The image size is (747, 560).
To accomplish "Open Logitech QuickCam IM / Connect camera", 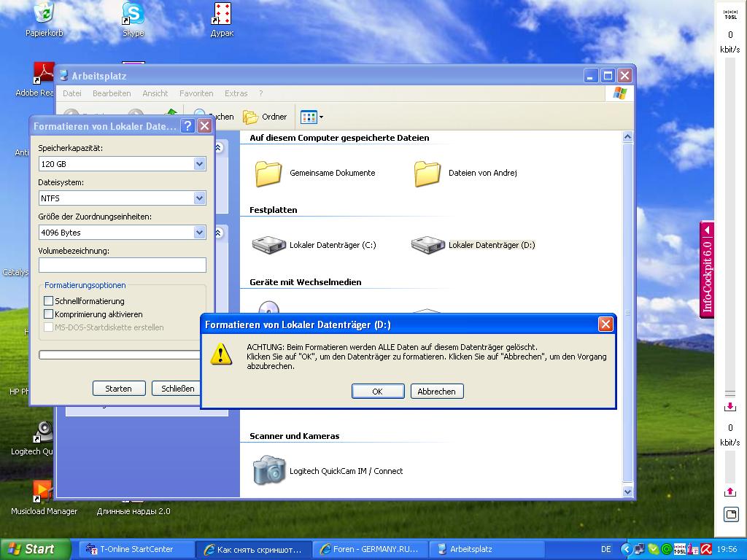I will click(x=269, y=470).
